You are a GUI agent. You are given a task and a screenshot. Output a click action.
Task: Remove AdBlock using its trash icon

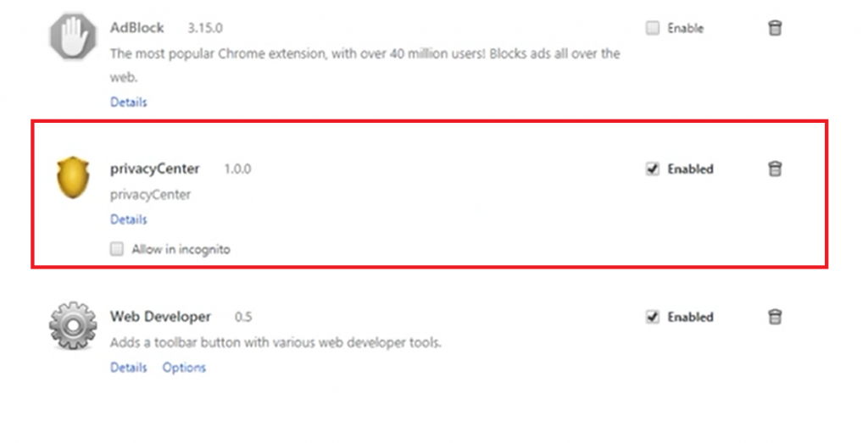(774, 28)
